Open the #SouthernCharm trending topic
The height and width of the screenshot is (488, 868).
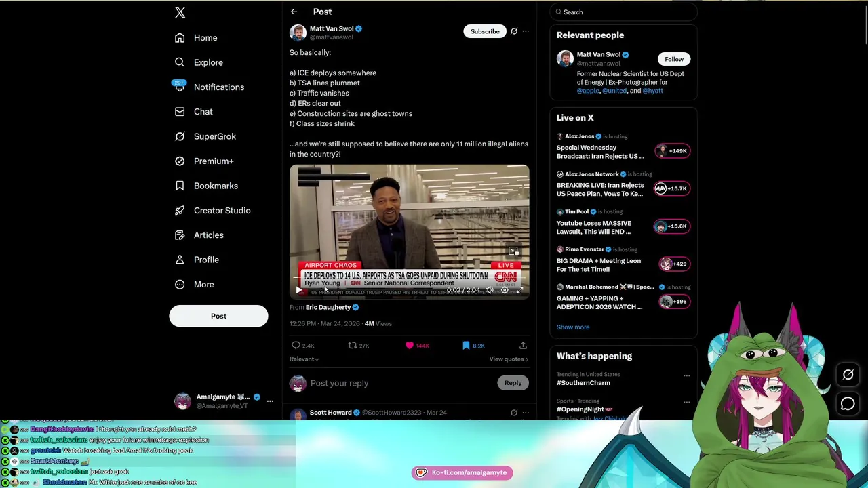[583, 383]
